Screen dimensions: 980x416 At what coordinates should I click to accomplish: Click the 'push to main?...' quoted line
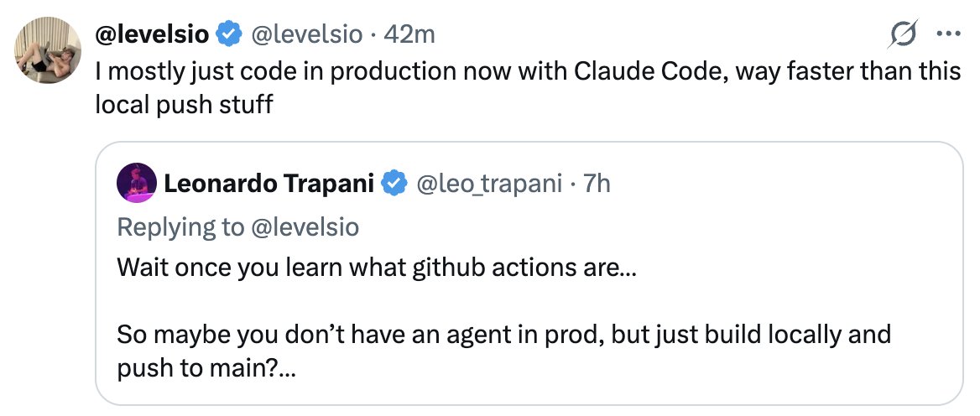(x=206, y=369)
